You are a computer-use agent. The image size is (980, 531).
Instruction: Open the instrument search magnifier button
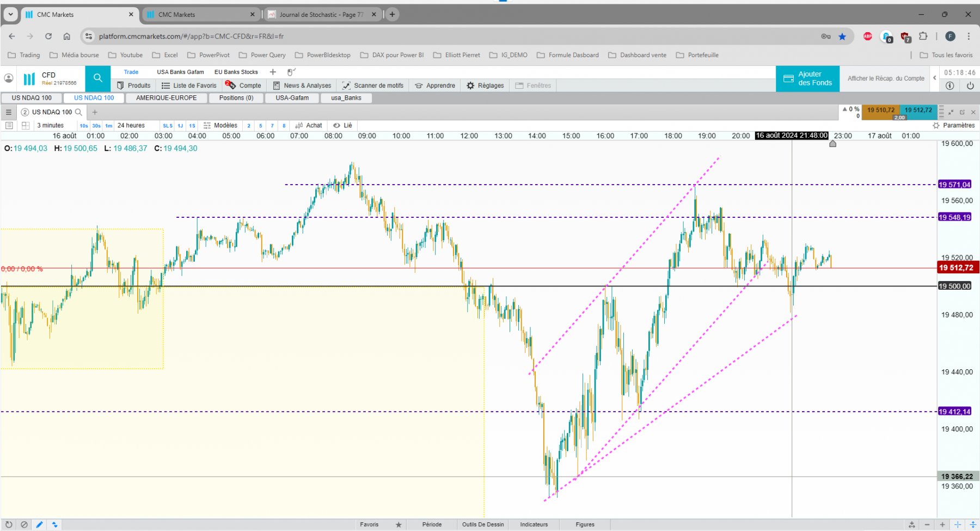(98, 78)
